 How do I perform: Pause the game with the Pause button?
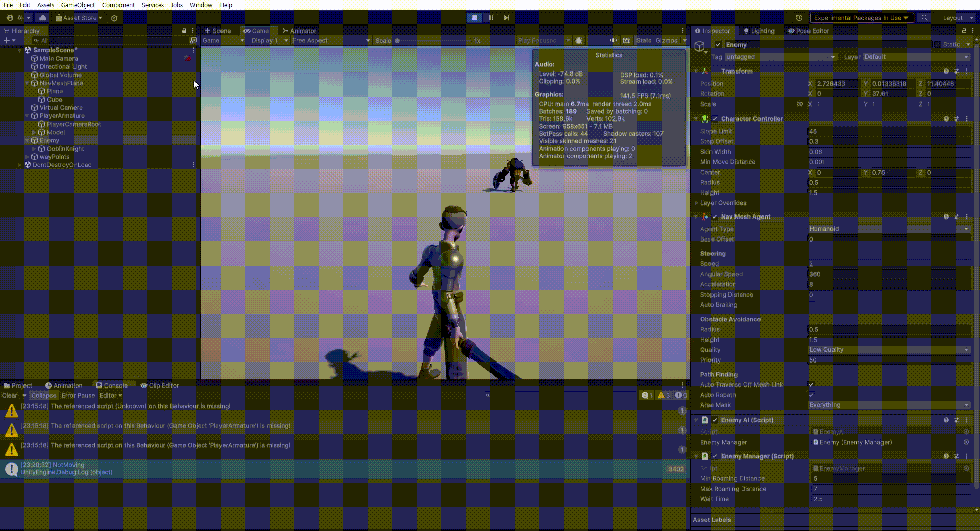[x=491, y=18]
